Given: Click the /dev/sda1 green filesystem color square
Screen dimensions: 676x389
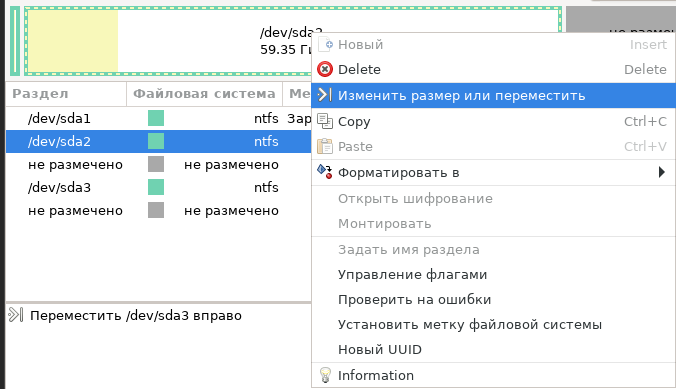Looking at the screenshot, I should [156, 118].
